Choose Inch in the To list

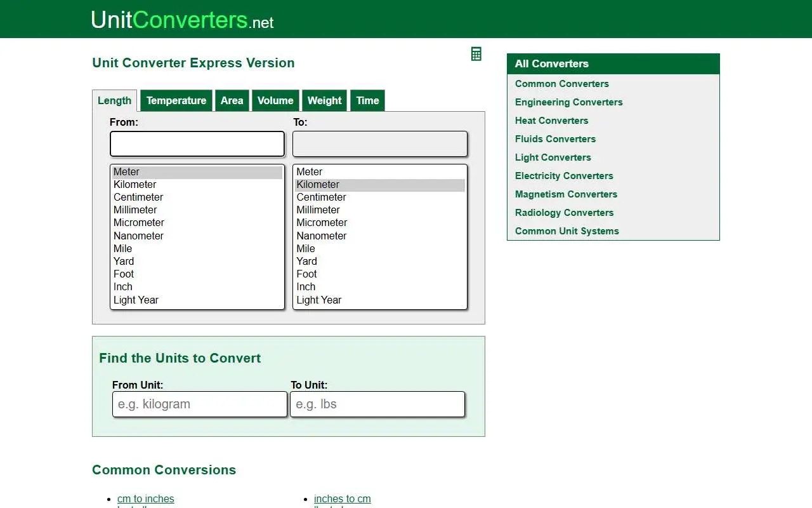click(x=380, y=287)
